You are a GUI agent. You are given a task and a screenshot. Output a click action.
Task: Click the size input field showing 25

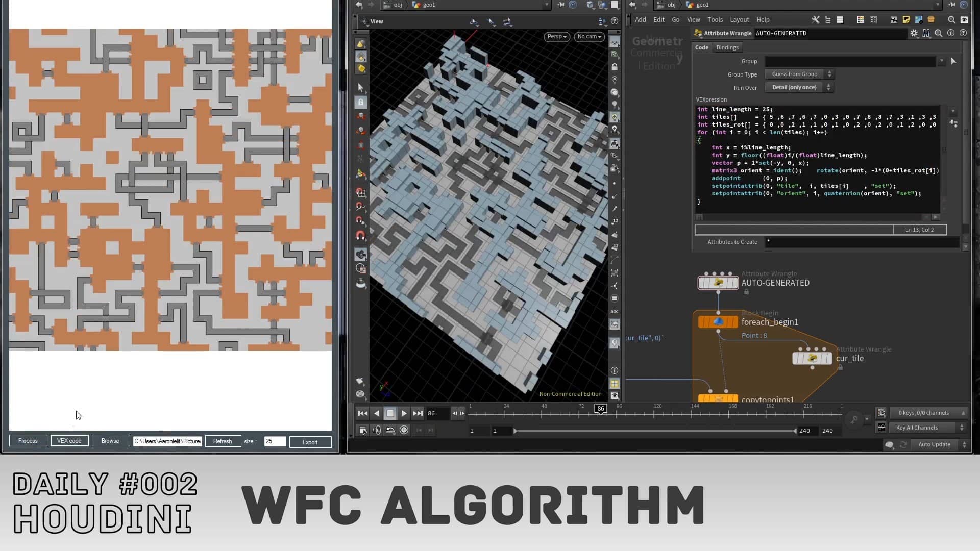pyautogui.click(x=275, y=441)
